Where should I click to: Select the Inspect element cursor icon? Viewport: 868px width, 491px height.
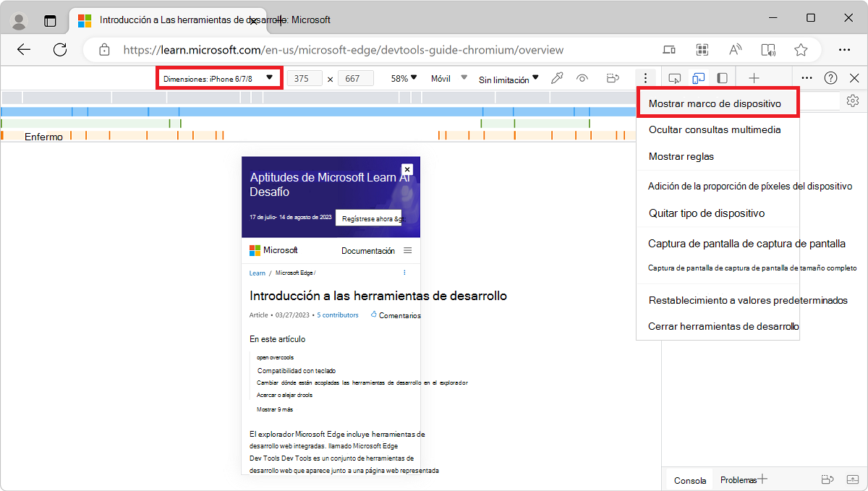tap(675, 78)
